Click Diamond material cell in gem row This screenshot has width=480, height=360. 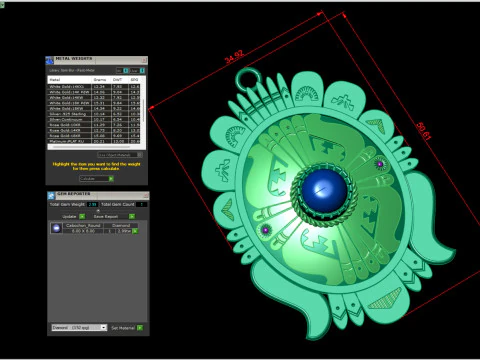coord(121,225)
